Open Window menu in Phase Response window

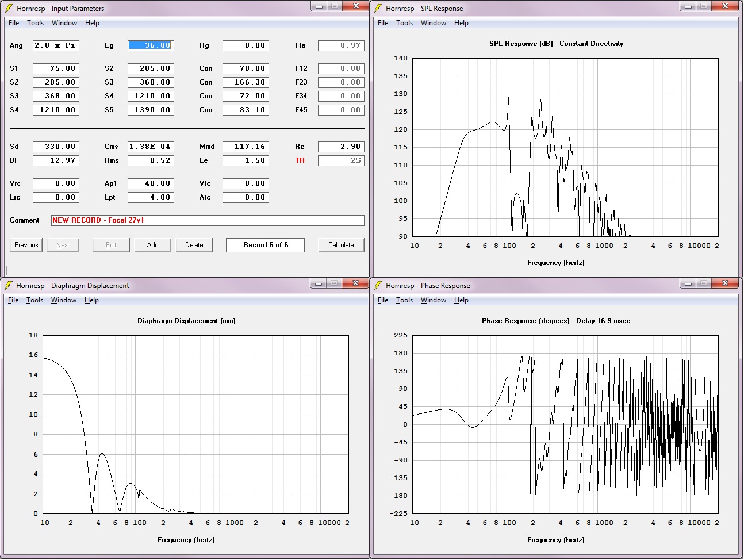(434, 300)
